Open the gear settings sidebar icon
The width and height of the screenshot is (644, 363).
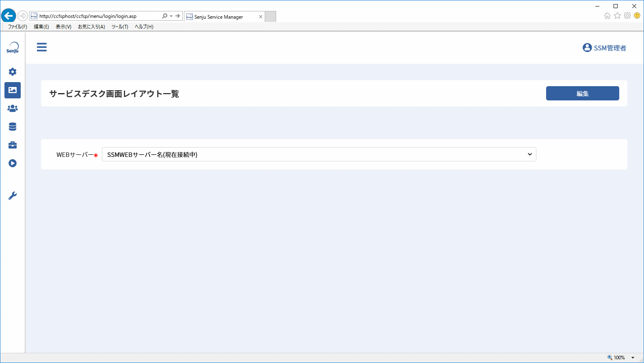pos(13,72)
